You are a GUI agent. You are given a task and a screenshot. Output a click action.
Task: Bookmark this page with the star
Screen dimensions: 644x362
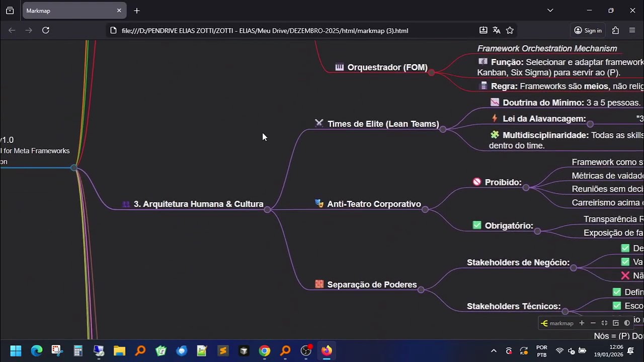point(510,31)
